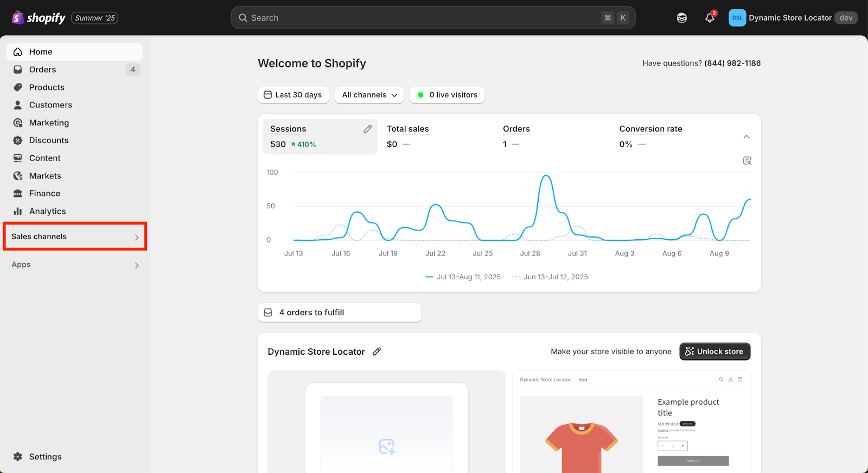Click the Content image icon

coord(18,158)
